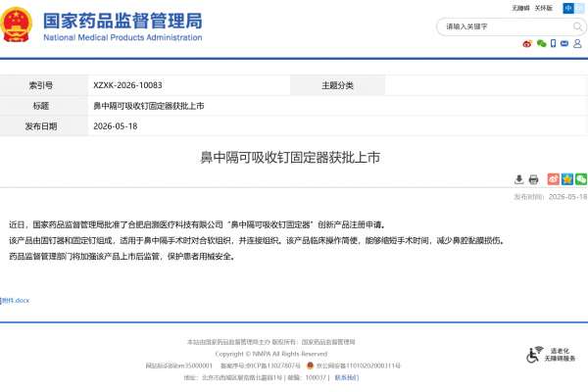Switch site language to En
The width and height of the screenshot is (588, 392).
point(579,8)
